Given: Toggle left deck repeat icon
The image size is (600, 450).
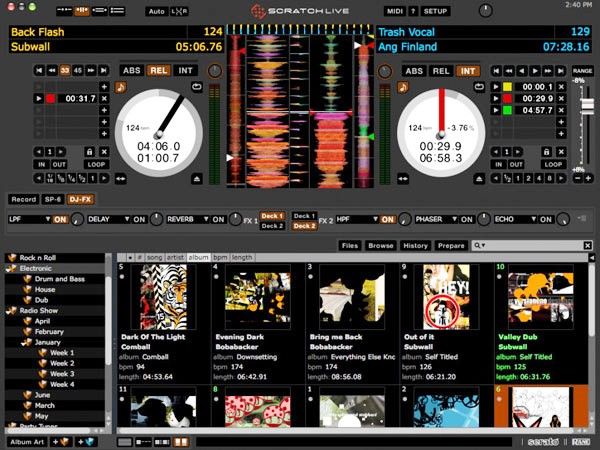Looking at the screenshot, I should click(x=196, y=87).
